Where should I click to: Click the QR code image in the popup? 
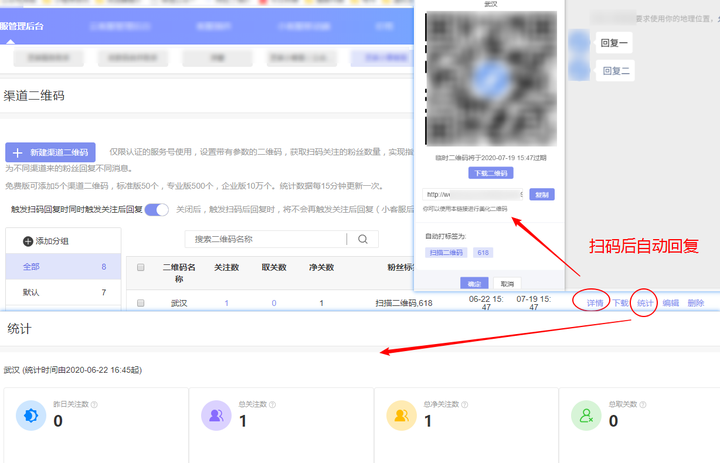[x=491, y=79]
